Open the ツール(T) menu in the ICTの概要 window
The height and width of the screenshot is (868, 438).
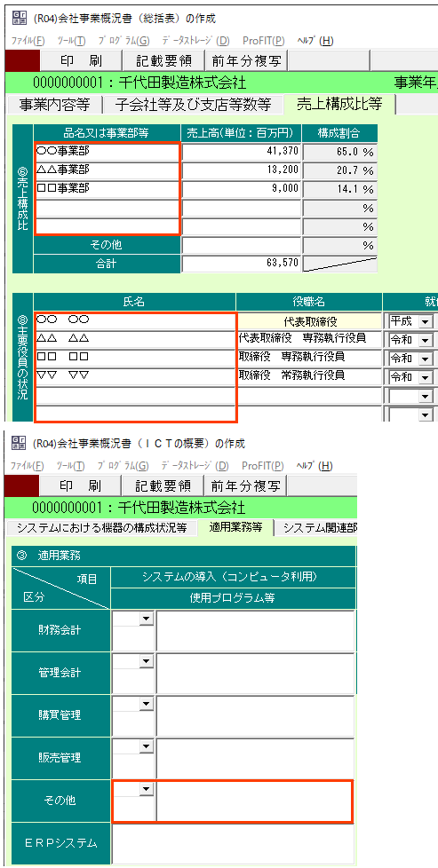(72, 466)
